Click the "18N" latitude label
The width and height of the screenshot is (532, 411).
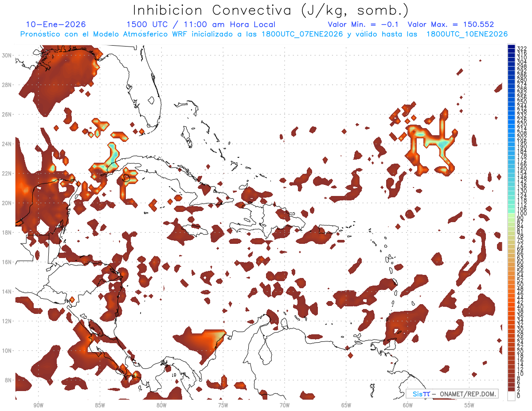pyautogui.click(x=7, y=232)
